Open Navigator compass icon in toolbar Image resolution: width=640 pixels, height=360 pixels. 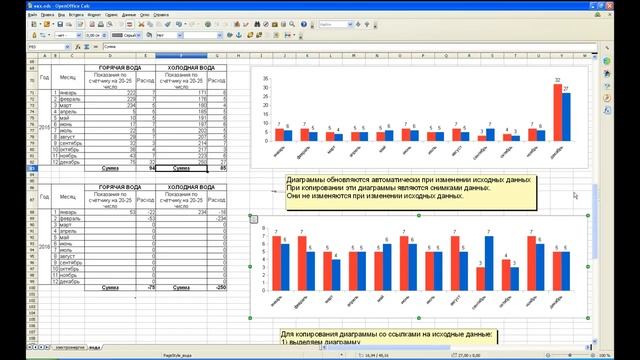266,24
